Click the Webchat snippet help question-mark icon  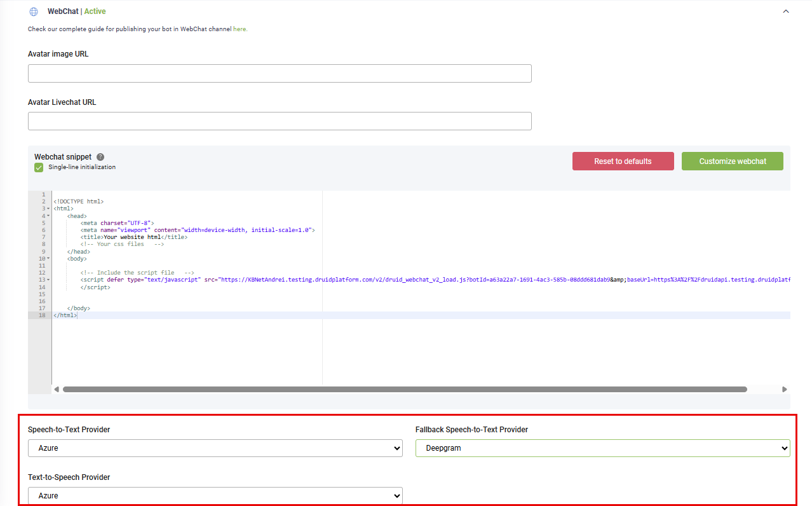tap(100, 157)
